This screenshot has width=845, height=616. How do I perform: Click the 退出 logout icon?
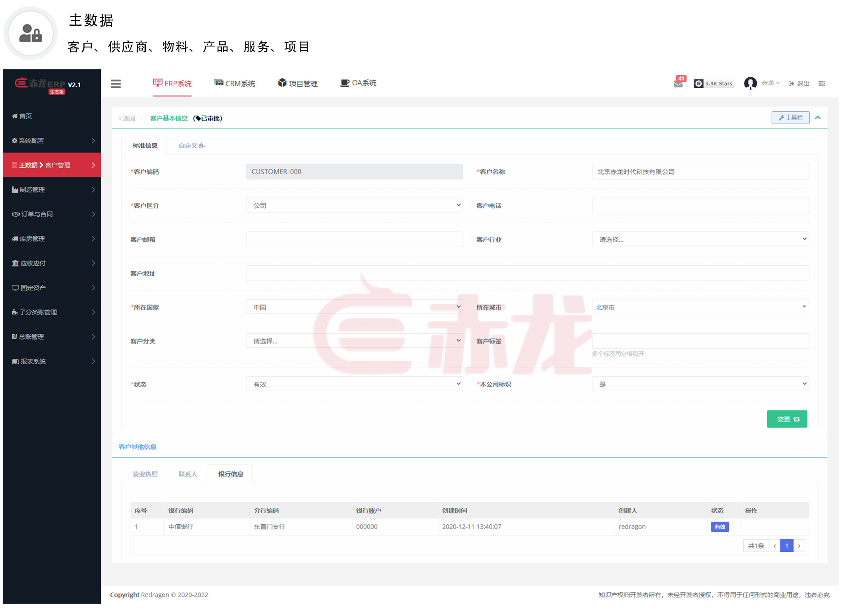tap(798, 83)
